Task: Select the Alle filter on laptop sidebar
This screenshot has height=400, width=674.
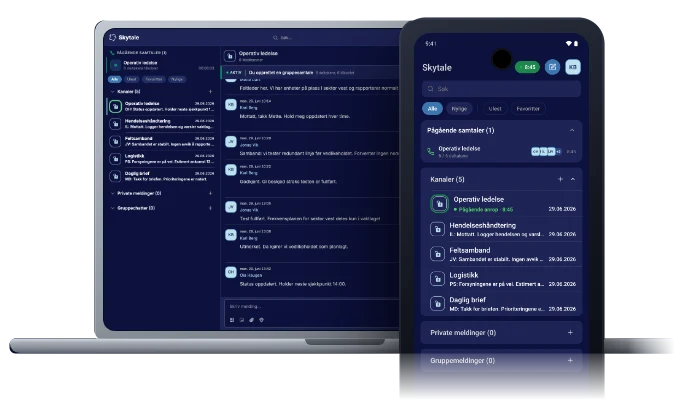Action: point(114,79)
